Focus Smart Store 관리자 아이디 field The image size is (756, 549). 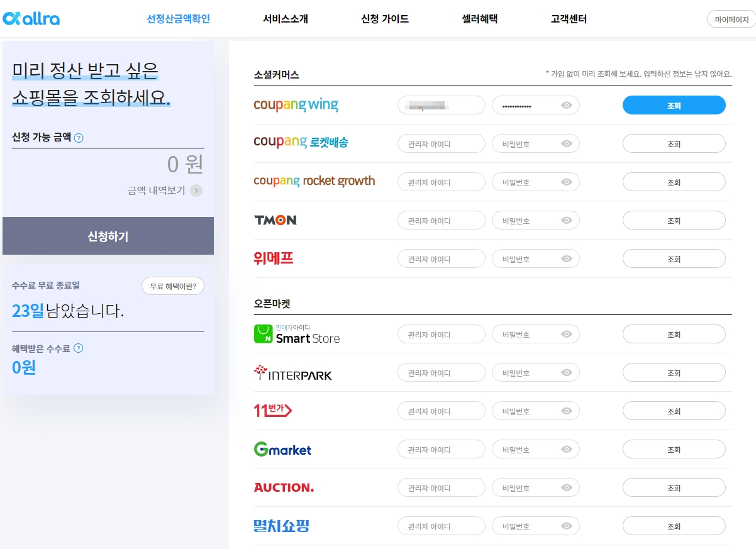coord(442,335)
